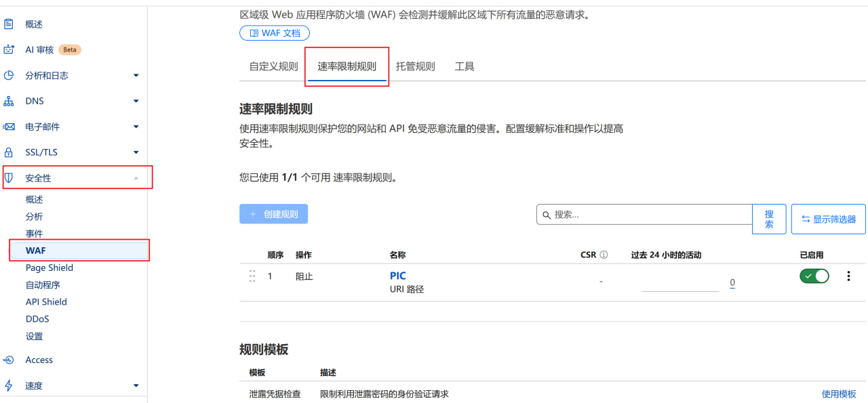
Task: Expand the 分析和日志 dropdown arrow
Action: [x=136, y=76]
